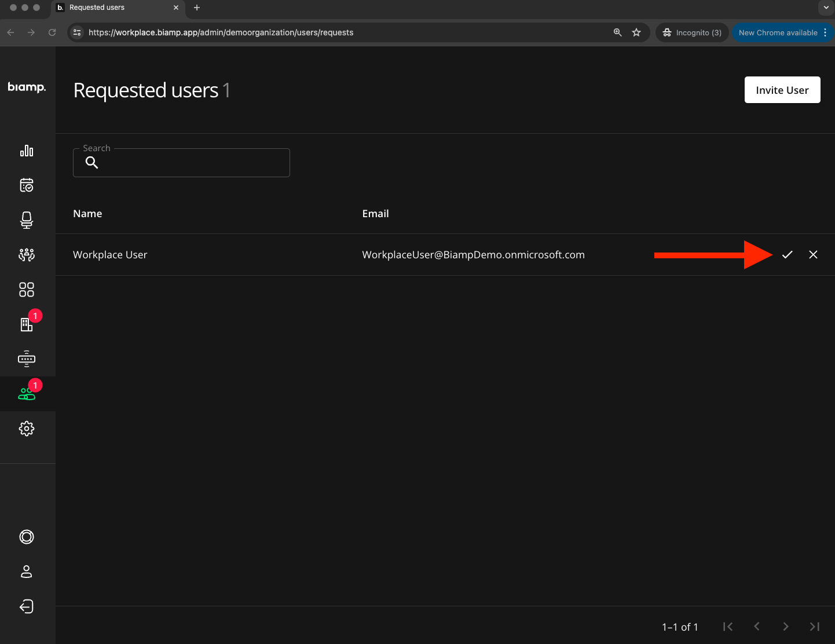Open the profile person icon

click(x=27, y=572)
